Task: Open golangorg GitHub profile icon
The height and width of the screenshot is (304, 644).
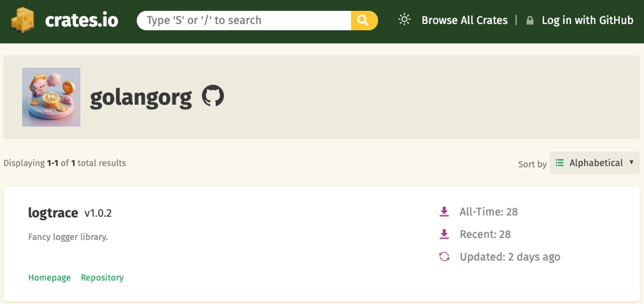Action: point(213,96)
